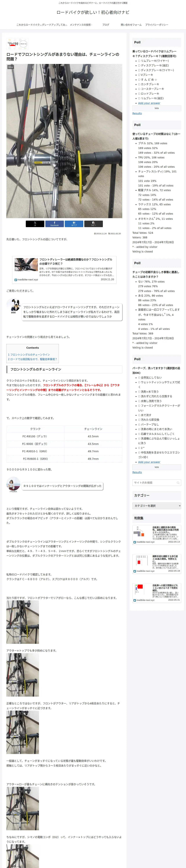Expand the これからロードバイク… nav menu
The width and height of the screenshot is (186, 868).
point(29,25)
